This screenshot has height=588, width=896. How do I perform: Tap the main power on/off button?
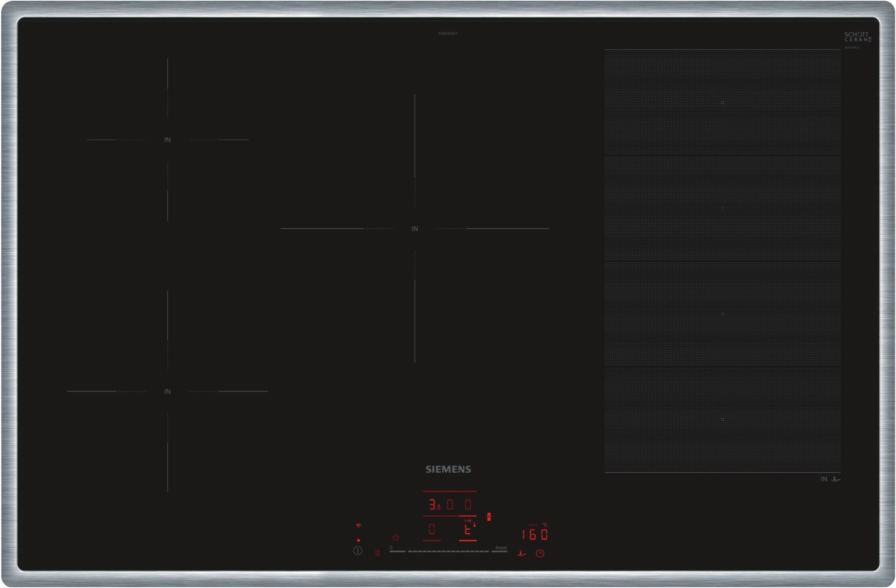(358, 551)
